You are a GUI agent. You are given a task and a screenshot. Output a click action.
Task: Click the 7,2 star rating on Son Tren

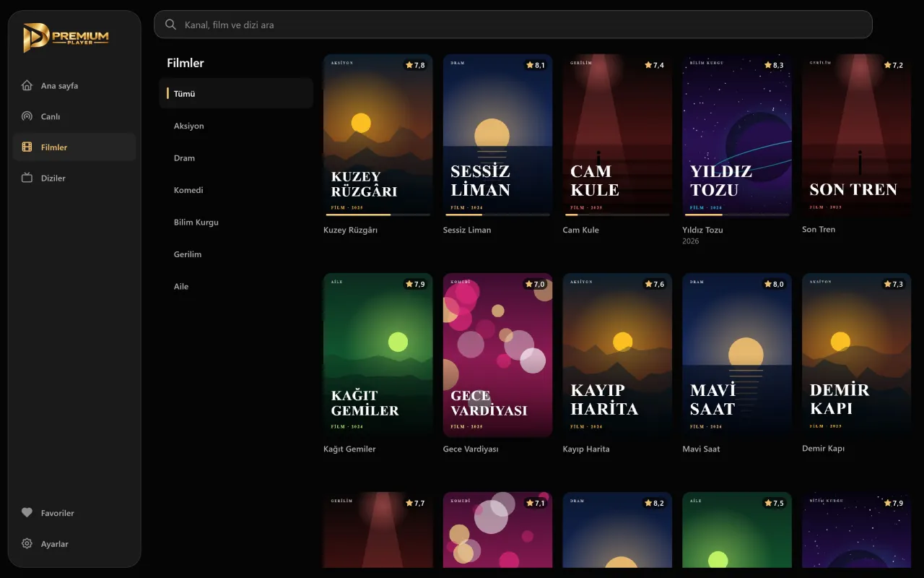tap(894, 65)
